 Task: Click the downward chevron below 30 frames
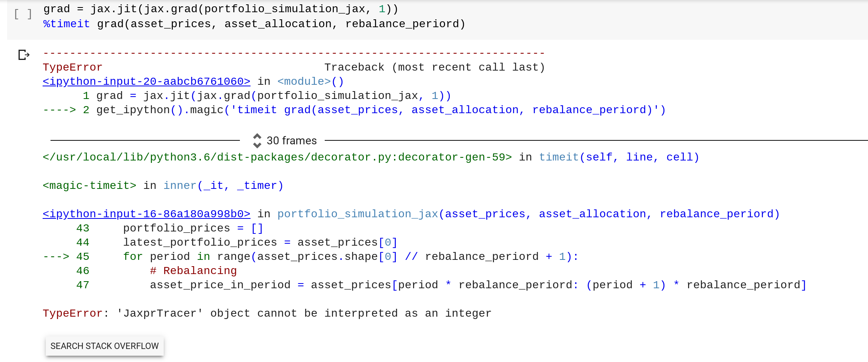point(257,145)
